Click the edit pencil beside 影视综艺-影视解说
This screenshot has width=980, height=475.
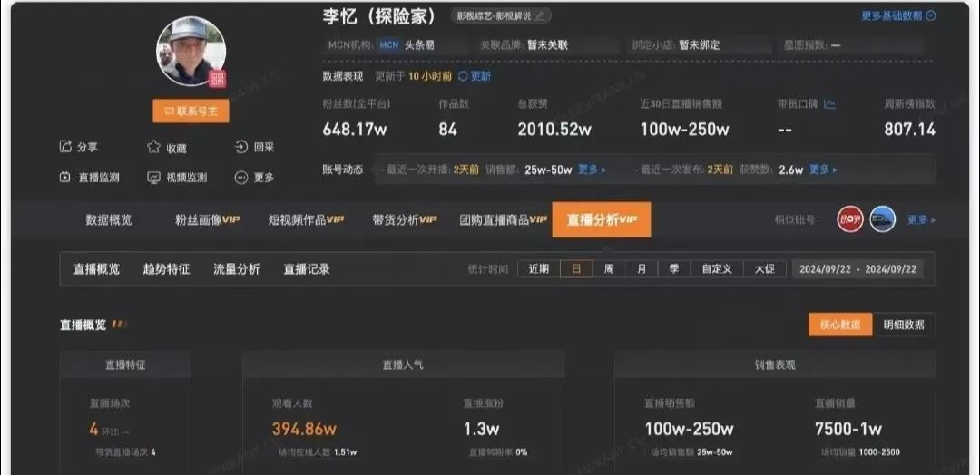click(x=541, y=15)
